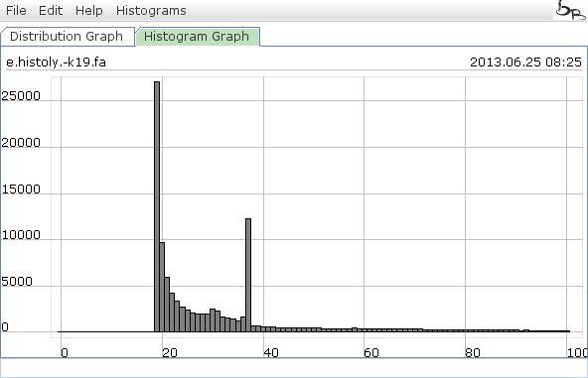Click the file name e.histoly.-k19.fa
This screenshot has height=378, width=588.
[x=57, y=62]
